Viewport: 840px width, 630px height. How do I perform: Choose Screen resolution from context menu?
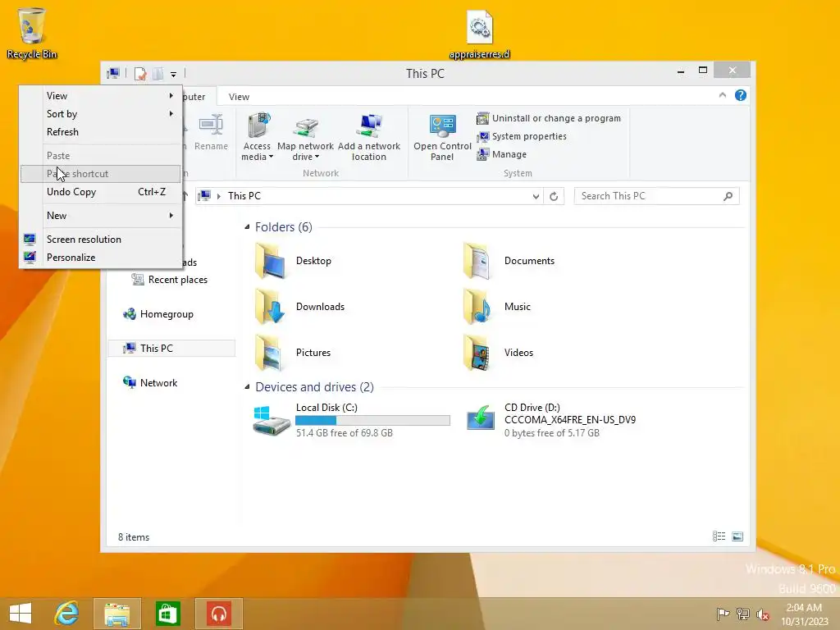(101, 240)
